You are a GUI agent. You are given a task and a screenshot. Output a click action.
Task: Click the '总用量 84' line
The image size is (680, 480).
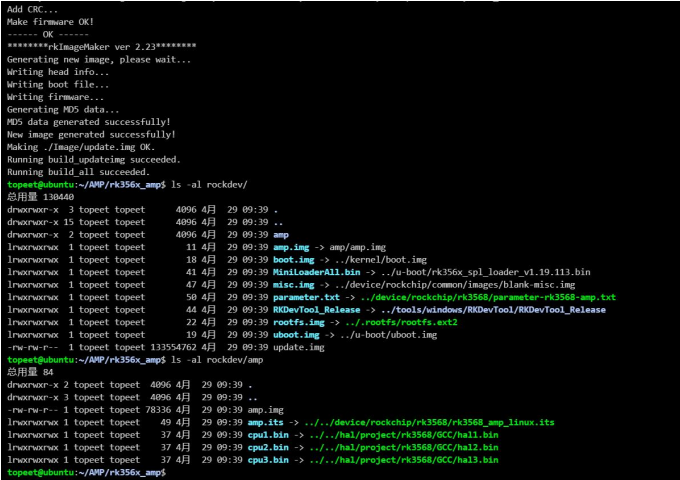[30, 372]
